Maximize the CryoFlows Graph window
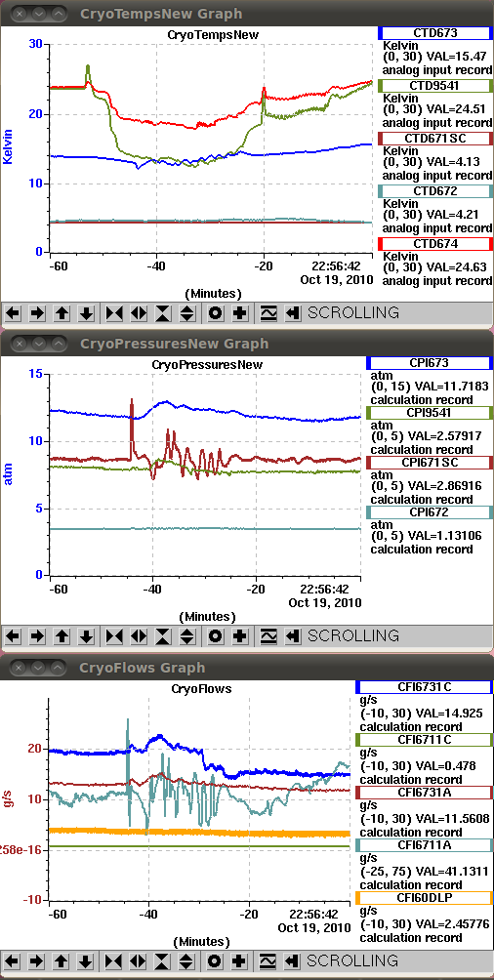This screenshot has width=494, height=980. pos(59,668)
